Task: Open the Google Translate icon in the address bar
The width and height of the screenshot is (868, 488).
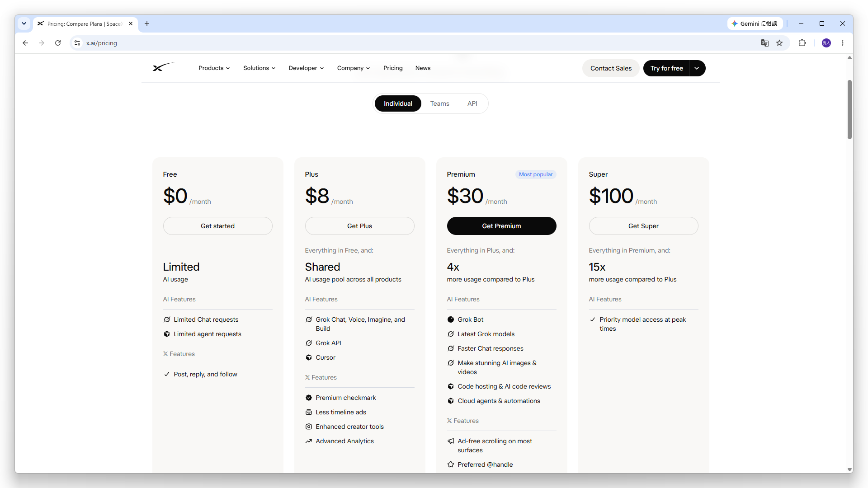Action: click(x=765, y=43)
